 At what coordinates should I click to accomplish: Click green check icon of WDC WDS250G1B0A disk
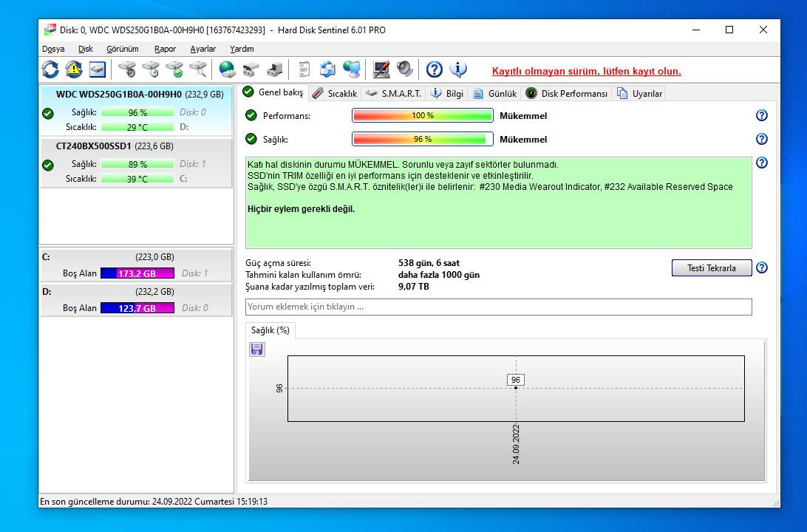[x=48, y=113]
